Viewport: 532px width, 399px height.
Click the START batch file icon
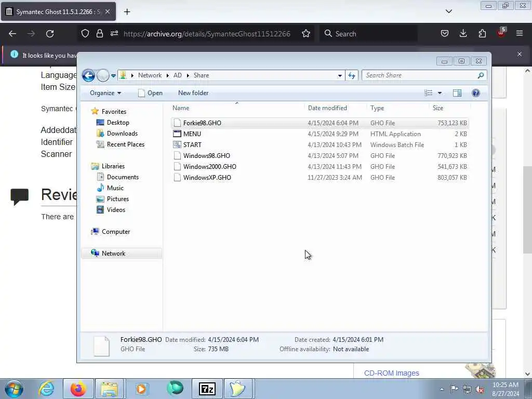pos(177,144)
